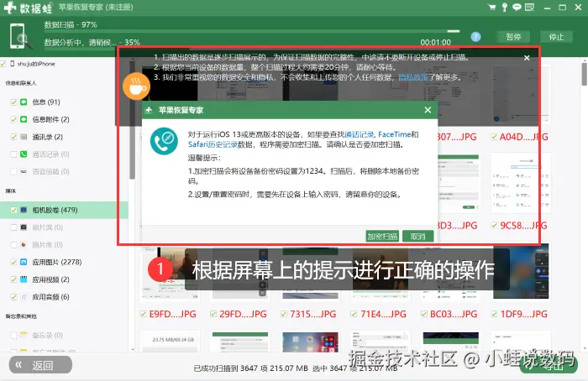The width and height of the screenshot is (588, 381).
Task: Select 信息 (91) category row
Action: tap(64, 102)
